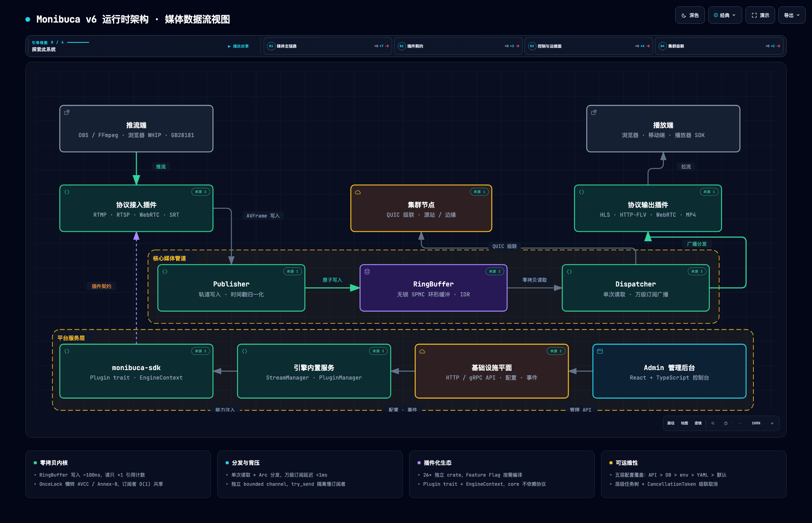
Task: Toggle 路径 path mode in canvas toolbar
Action: point(671,423)
